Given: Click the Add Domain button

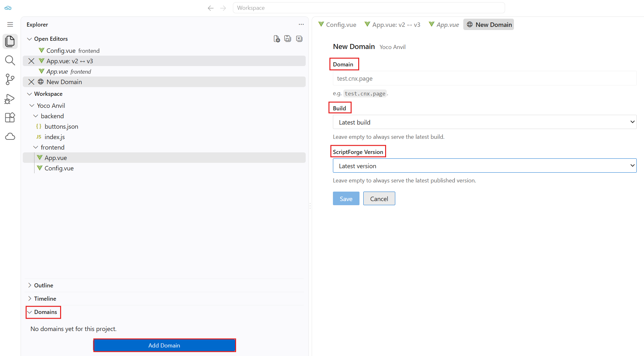Looking at the screenshot, I should (x=164, y=345).
